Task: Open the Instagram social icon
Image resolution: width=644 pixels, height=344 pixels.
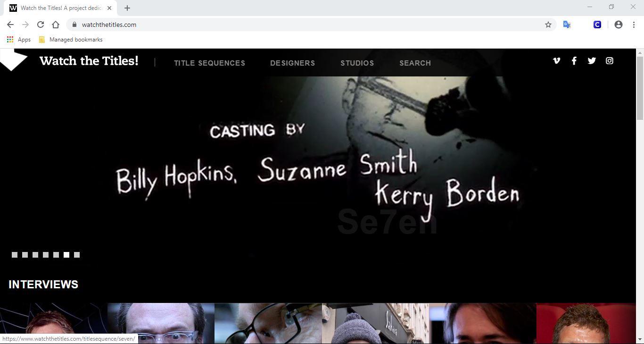Action: 610,60
